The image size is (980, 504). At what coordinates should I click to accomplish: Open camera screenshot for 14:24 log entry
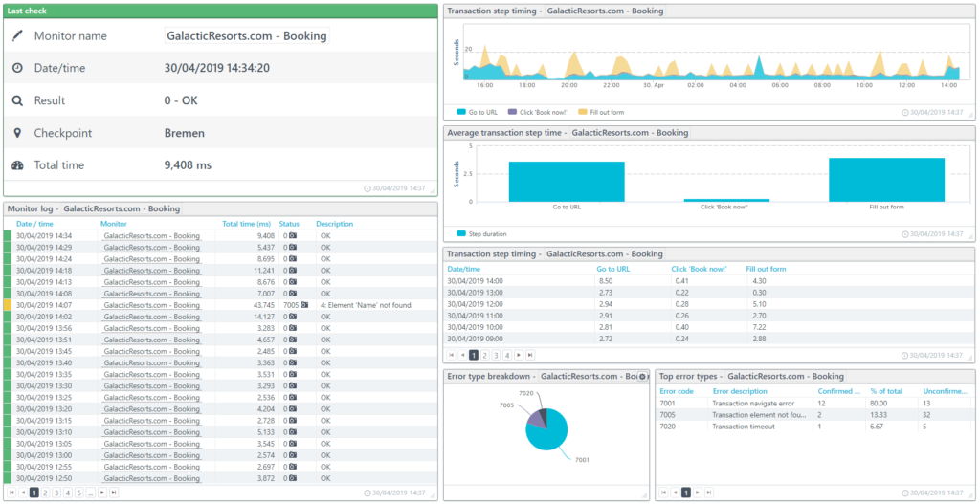293,258
